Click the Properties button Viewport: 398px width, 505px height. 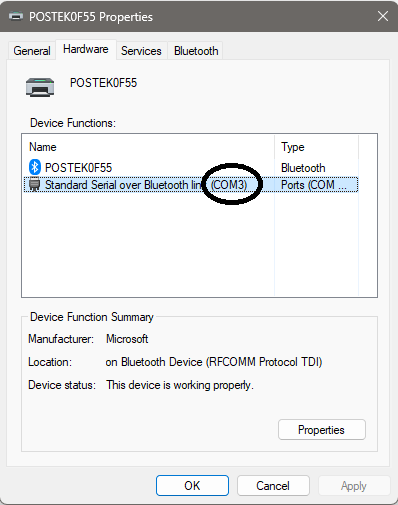point(322,430)
